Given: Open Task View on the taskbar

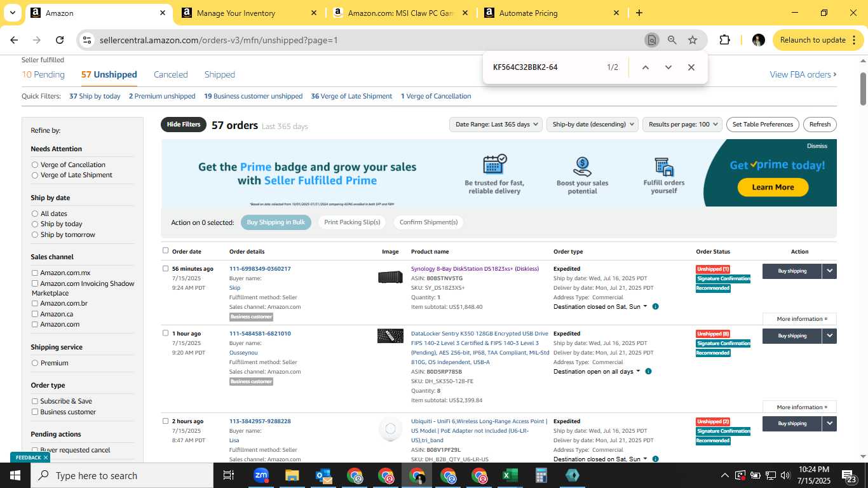Looking at the screenshot, I should (x=229, y=475).
